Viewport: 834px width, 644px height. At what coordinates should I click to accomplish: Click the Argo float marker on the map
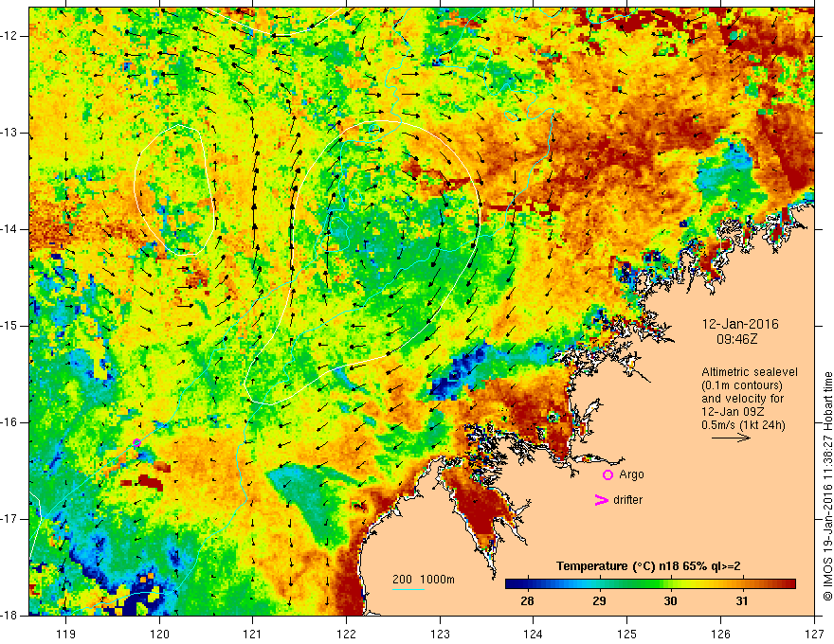tap(136, 442)
